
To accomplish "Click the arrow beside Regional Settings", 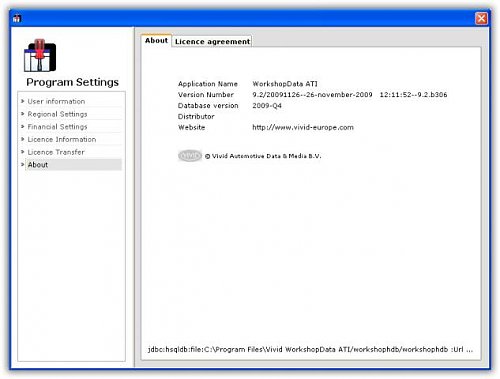I will 23,114.
